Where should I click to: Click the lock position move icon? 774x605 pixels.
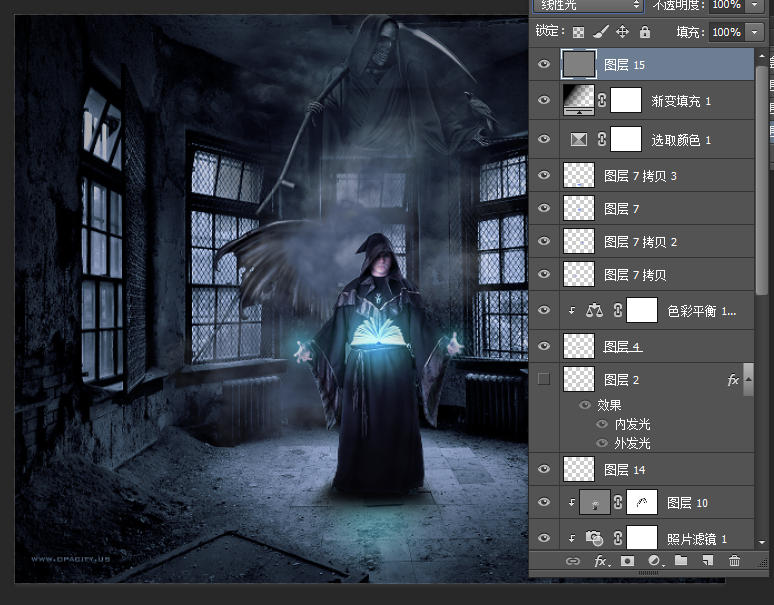(622, 32)
